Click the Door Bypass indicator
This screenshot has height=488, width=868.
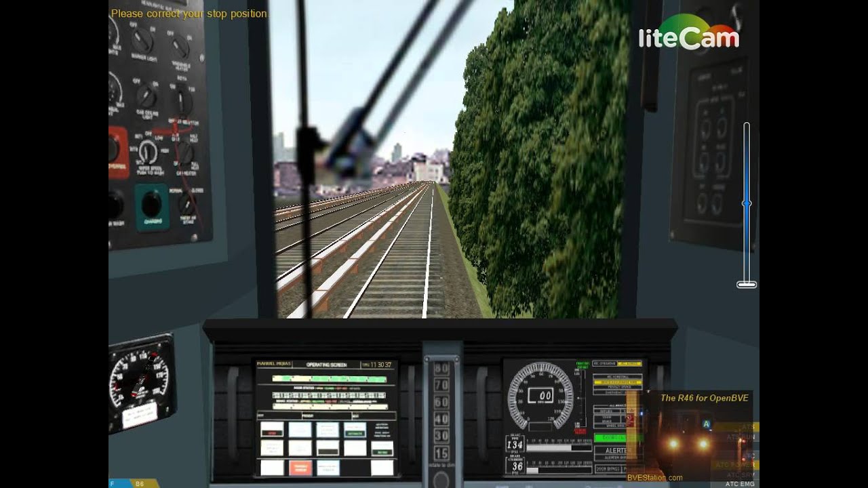(609, 468)
